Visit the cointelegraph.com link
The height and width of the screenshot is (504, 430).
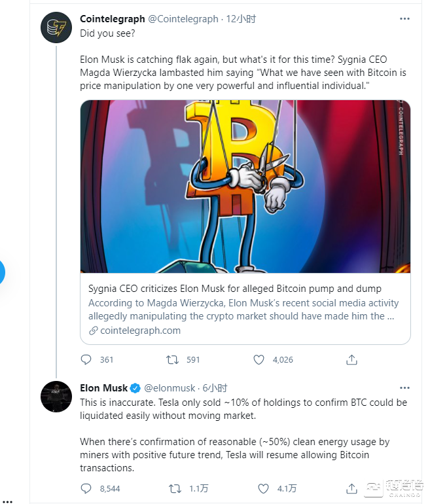(140, 331)
